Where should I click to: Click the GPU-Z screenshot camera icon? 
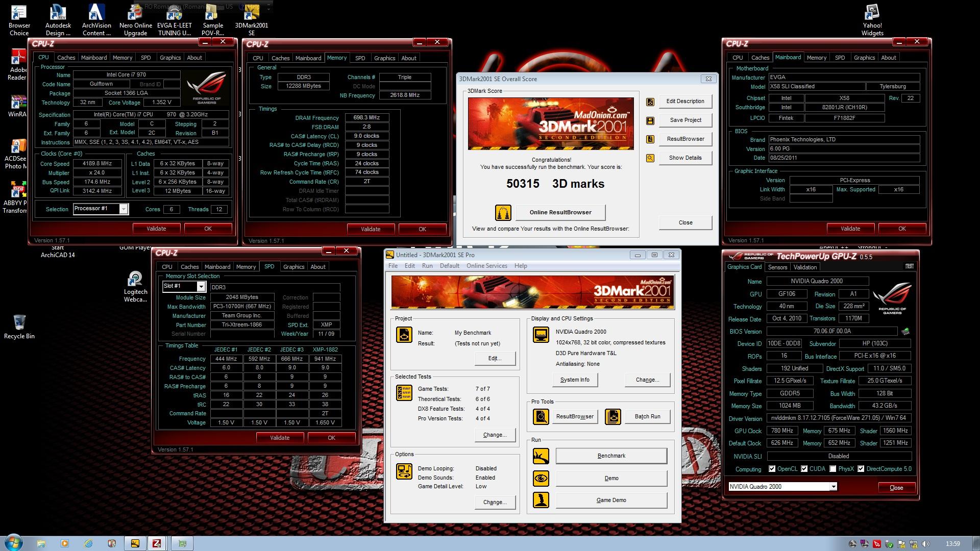click(x=909, y=266)
